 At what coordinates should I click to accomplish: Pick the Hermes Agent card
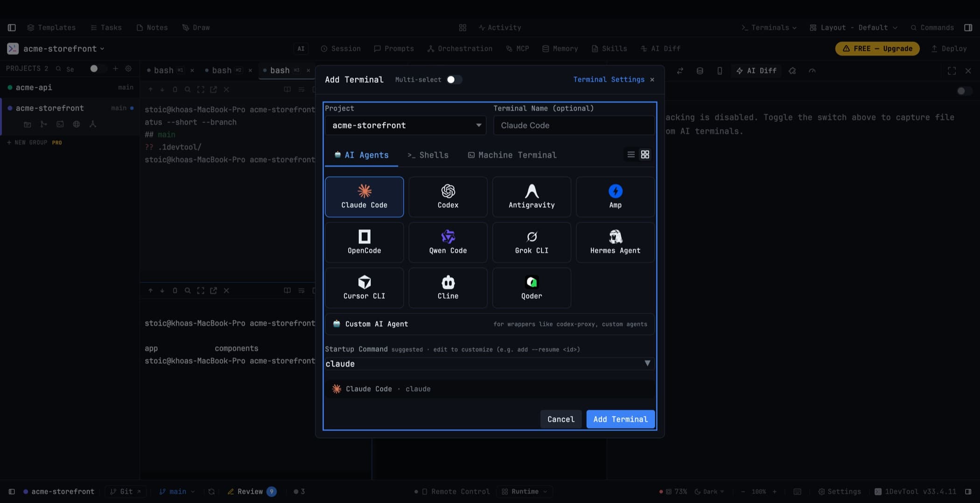[x=615, y=242]
